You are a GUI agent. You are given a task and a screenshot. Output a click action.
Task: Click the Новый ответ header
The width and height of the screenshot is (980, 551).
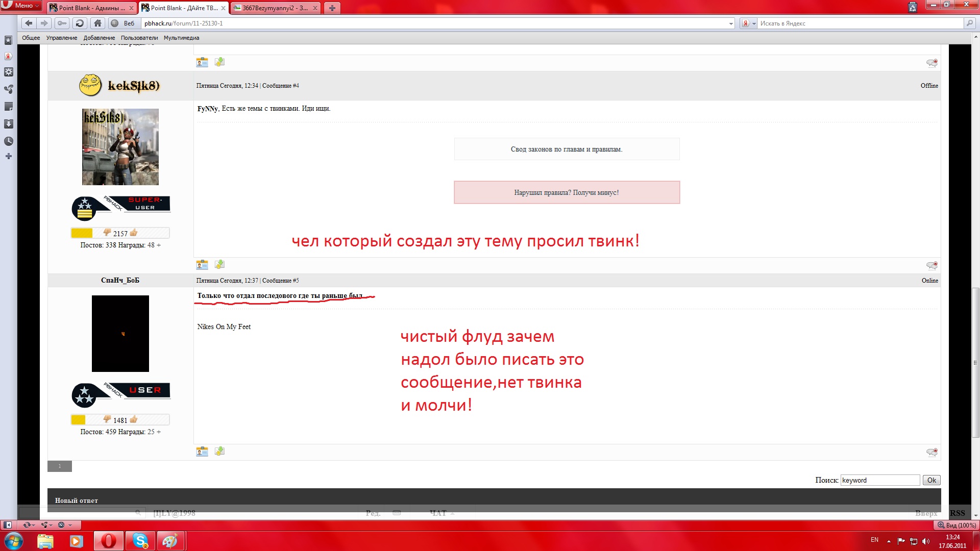coord(77,500)
